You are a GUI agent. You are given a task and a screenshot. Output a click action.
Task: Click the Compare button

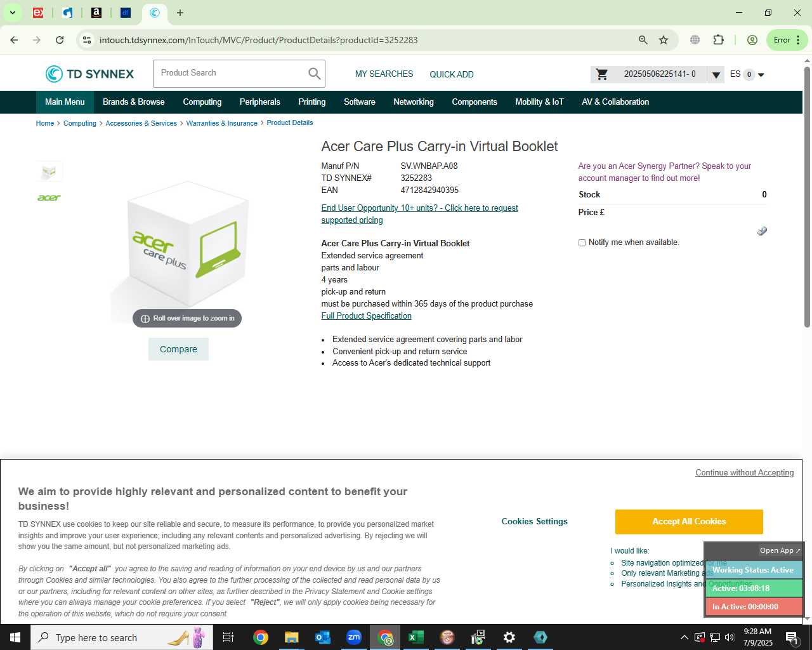pyautogui.click(x=178, y=349)
